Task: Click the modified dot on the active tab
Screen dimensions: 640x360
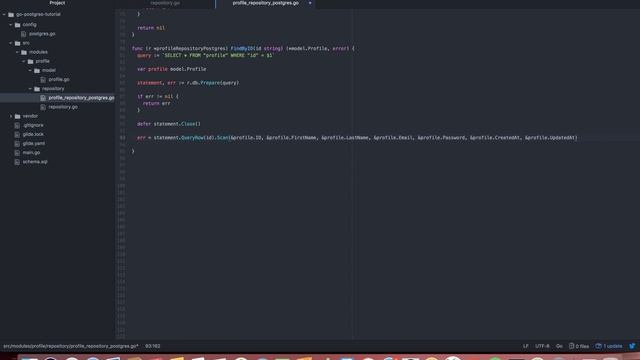Action: click(x=310, y=3)
